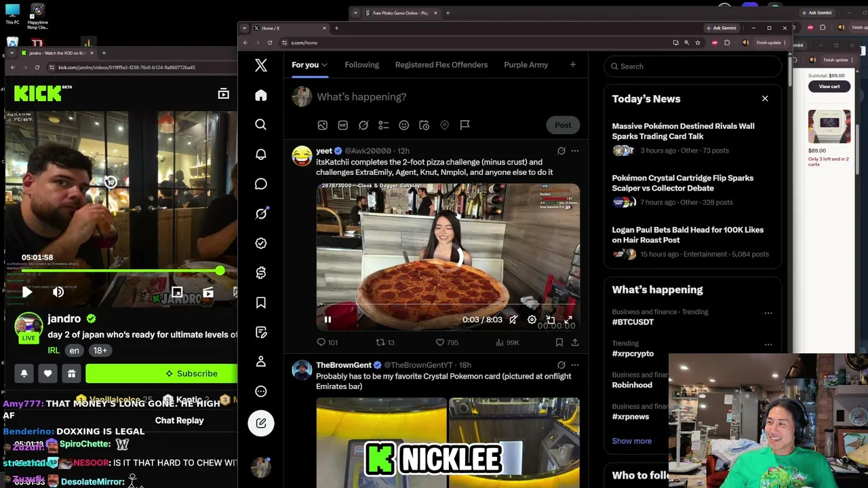Screen dimensions: 868x488
Task: Switch to the Following tab
Action: [361, 65]
